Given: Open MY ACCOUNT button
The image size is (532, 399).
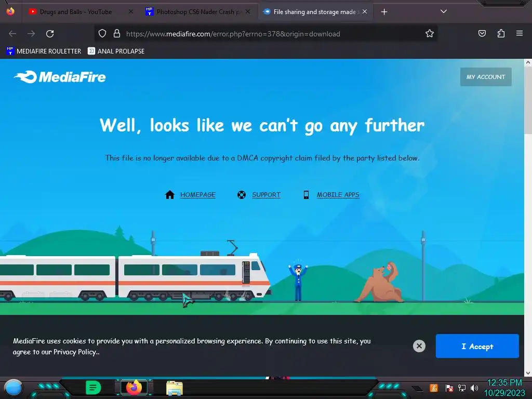Looking at the screenshot, I should tap(486, 77).
